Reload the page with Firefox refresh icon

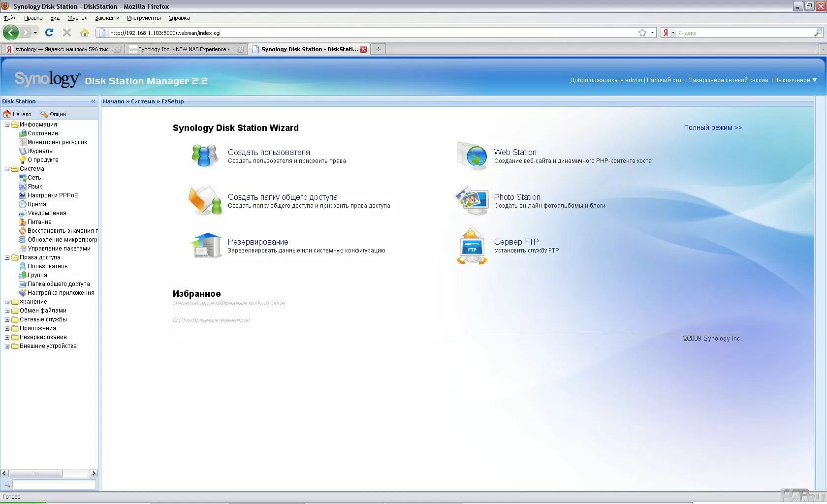click(x=49, y=32)
